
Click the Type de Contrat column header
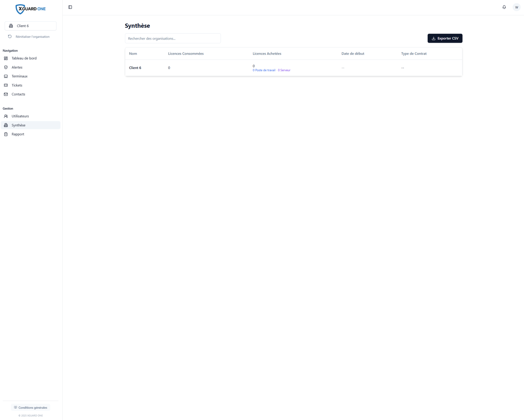[414, 54]
